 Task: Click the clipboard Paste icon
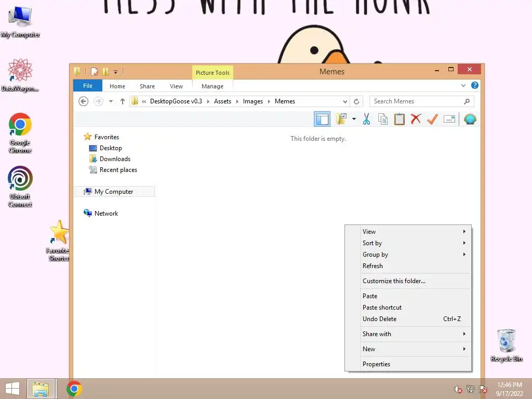click(400, 119)
